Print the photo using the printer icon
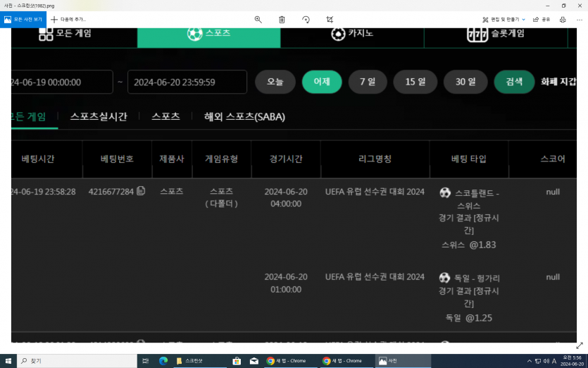 tap(563, 20)
